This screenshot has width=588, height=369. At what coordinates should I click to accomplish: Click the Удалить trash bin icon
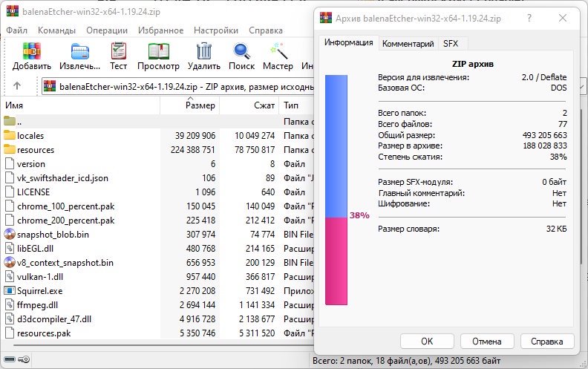pos(204,51)
